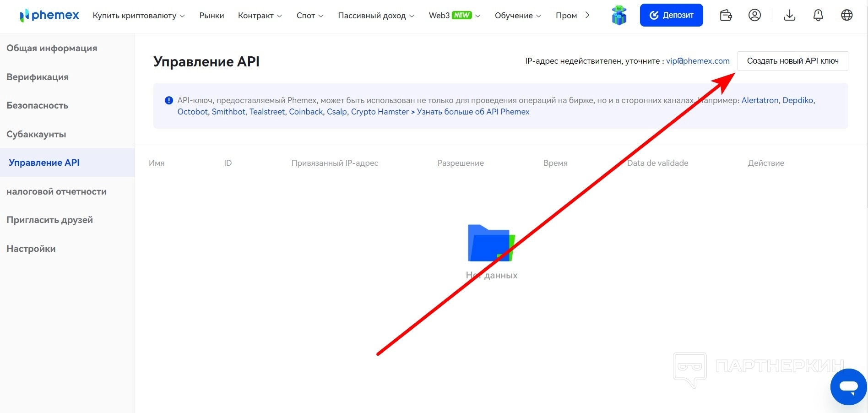
Task: Click the Управление API page heading
Action: (x=206, y=62)
